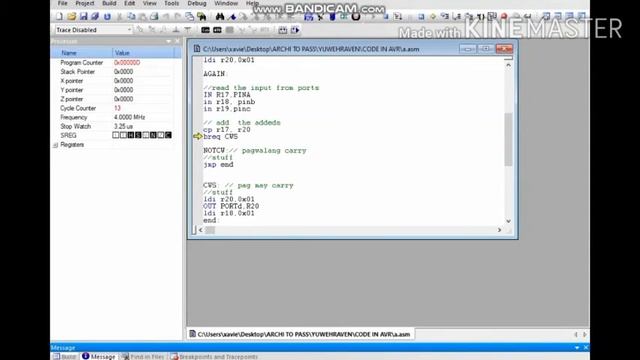Click the Name column header
This screenshot has height=360, width=640.
click(82, 53)
